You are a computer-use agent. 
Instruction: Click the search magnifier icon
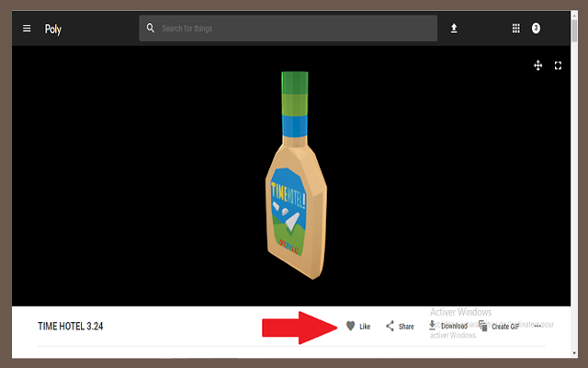(150, 29)
